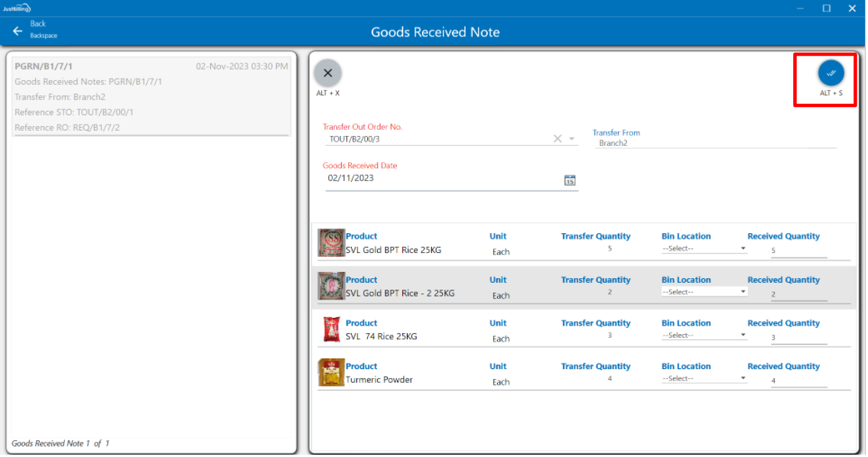Clear the Transfer Out Order No. selection

[558, 138]
